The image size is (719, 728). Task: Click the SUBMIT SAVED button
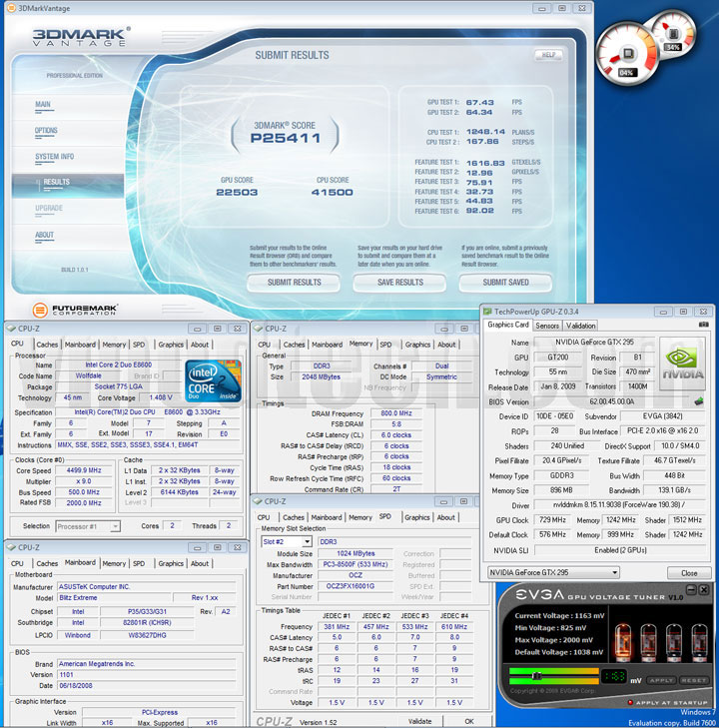(505, 283)
